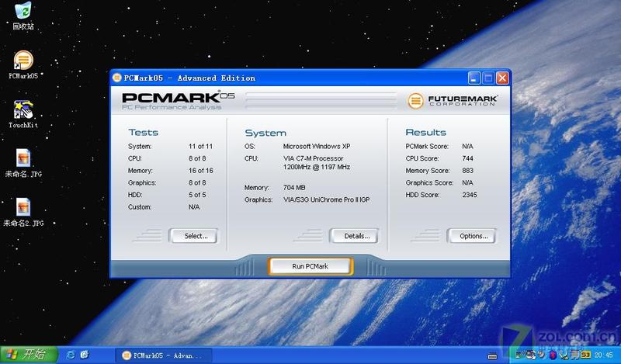Select the 未命名2.JPG desktop file
This screenshot has width=621, height=364.
tap(23, 213)
